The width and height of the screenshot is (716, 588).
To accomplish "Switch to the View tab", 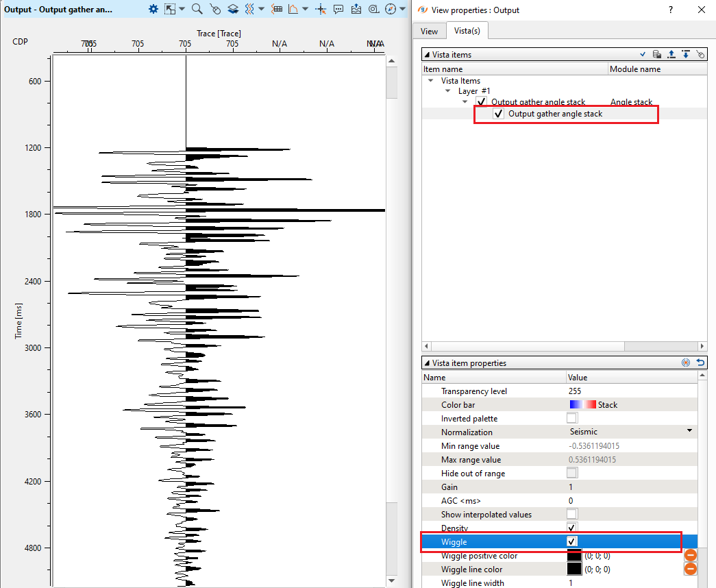I will click(x=429, y=31).
